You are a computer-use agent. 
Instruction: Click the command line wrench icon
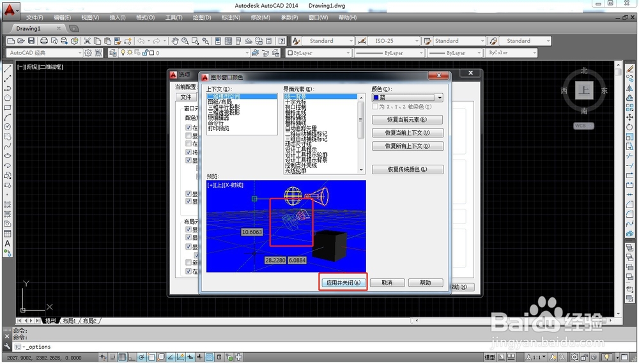point(7,347)
